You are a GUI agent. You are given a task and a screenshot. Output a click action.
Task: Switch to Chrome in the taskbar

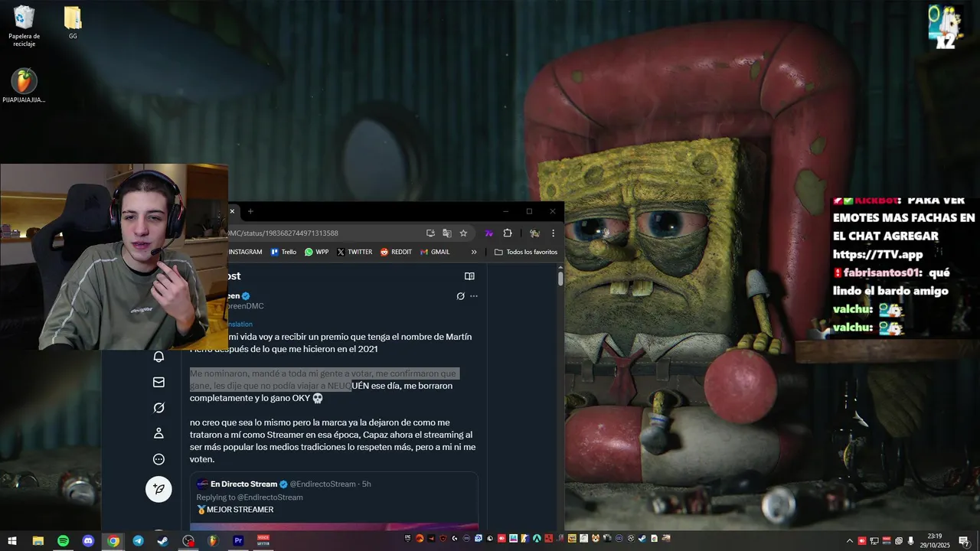113,540
